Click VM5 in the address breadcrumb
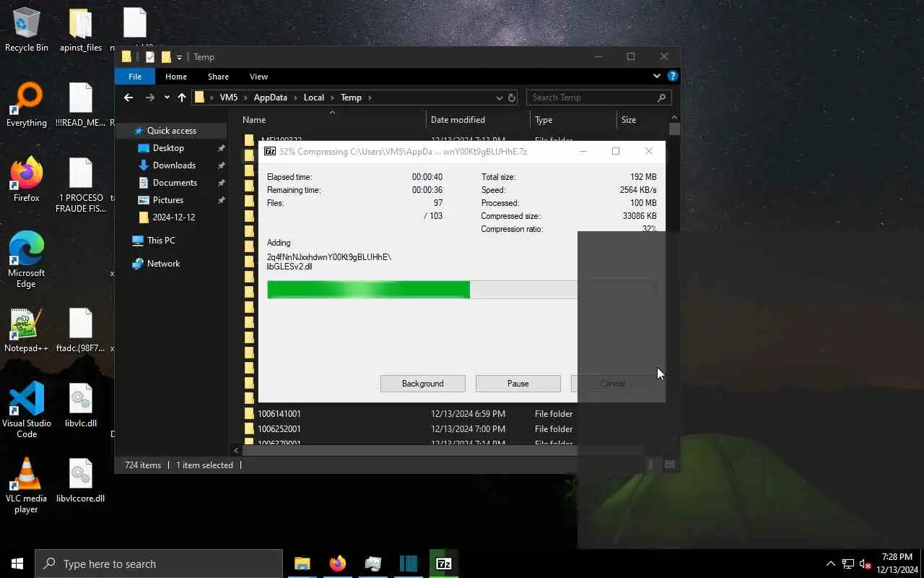Viewport: 924px width, 578px height. point(228,98)
